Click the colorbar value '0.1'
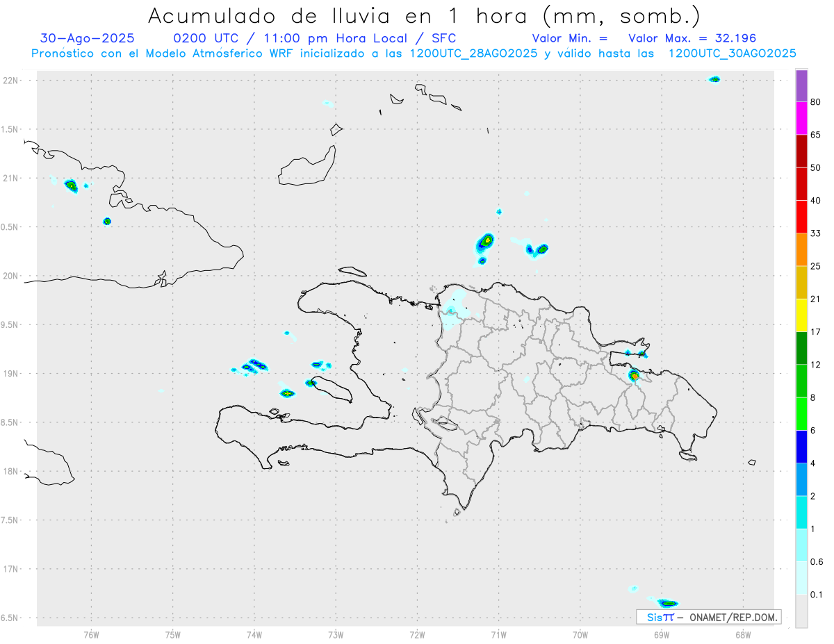Viewport: 834px width, 644px height. click(817, 595)
